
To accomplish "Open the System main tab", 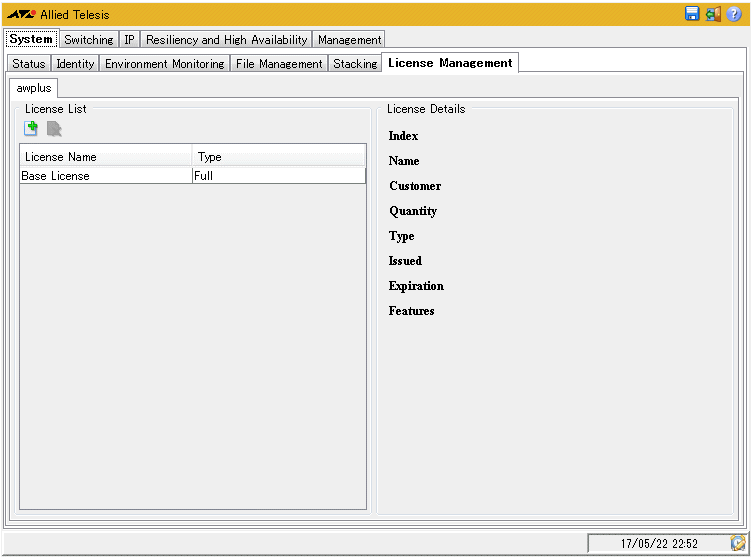I will (31, 39).
